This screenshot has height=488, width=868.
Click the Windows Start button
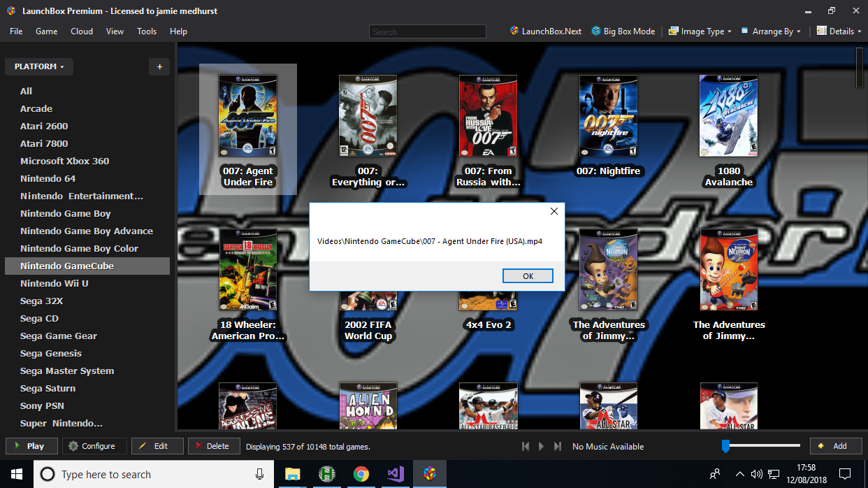click(x=17, y=474)
